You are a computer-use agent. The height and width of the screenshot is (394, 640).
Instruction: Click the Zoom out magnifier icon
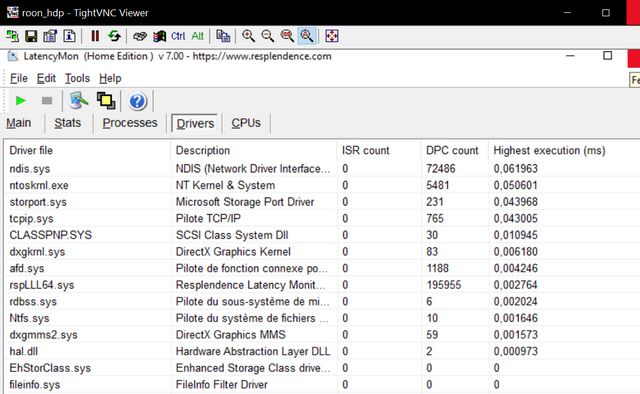(x=268, y=36)
